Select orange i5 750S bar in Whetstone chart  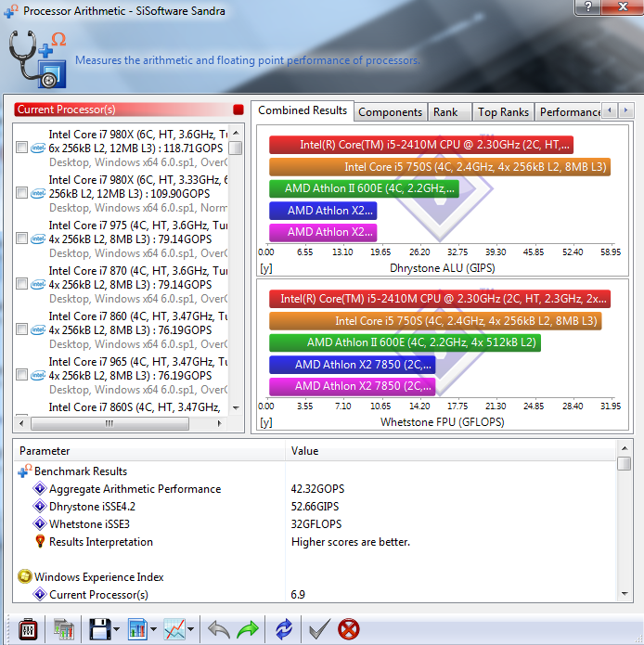click(435, 321)
